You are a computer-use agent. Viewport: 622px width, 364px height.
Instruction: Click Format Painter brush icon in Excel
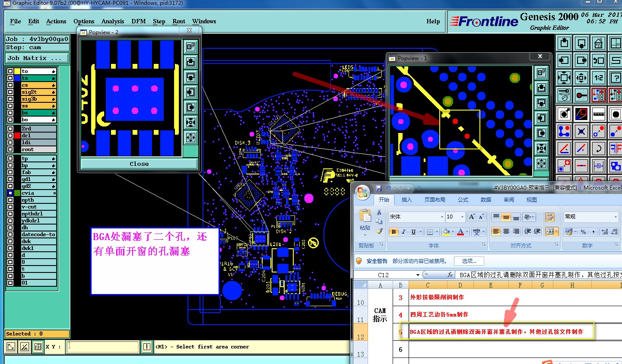pyautogui.click(x=379, y=231)
